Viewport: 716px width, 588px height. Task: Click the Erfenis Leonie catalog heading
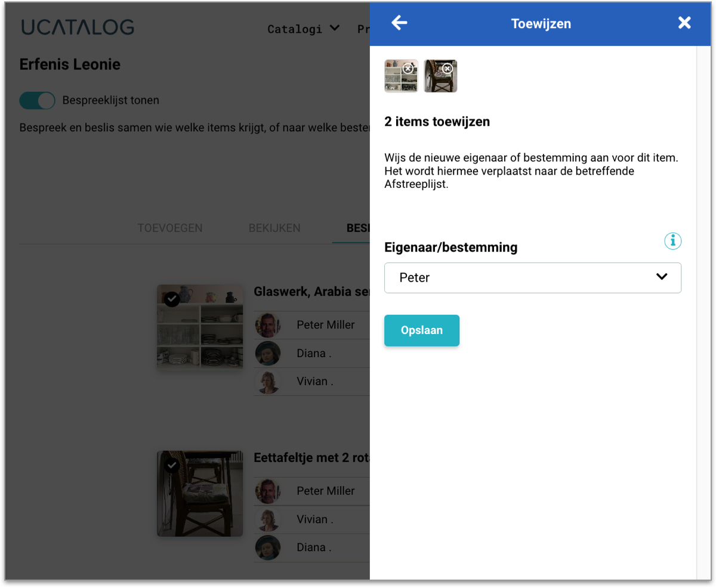tap(70, 64)
